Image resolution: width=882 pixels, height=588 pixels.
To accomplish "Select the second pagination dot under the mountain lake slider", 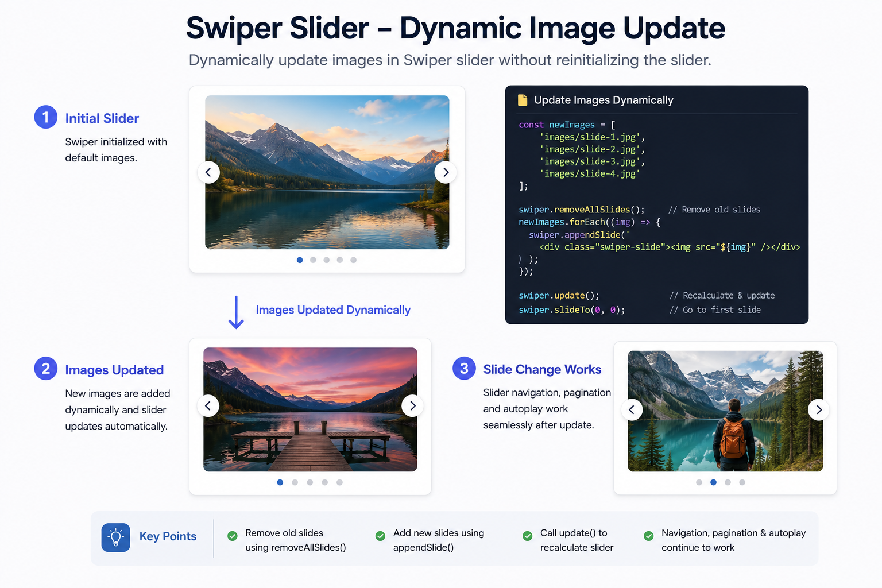I will (313, 260).
